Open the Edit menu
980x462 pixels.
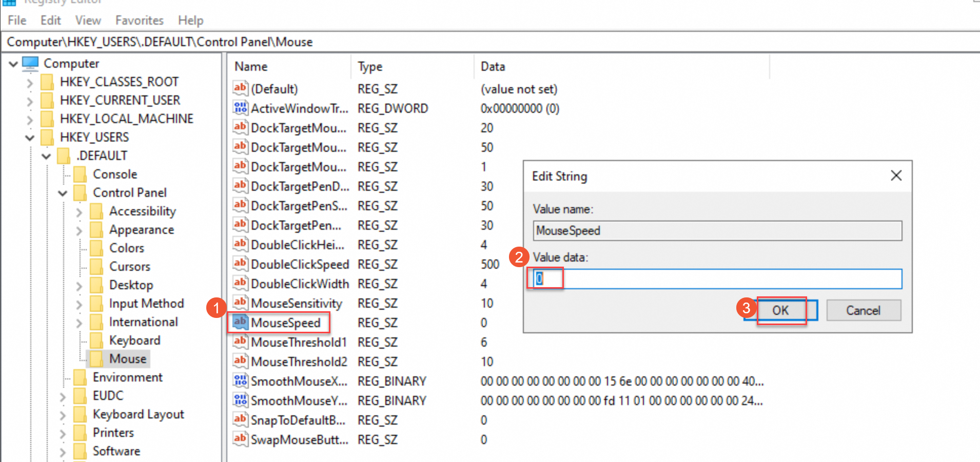[x=50, y=21]
